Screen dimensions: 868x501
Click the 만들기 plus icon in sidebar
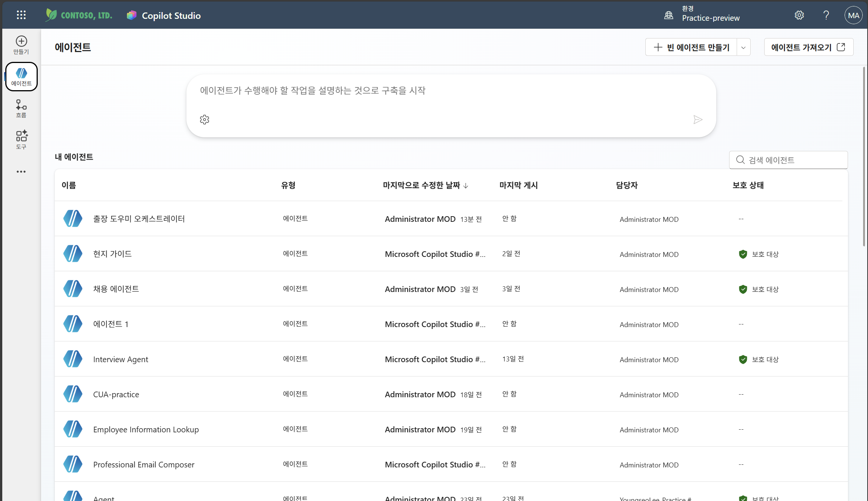tap(21, 45)
